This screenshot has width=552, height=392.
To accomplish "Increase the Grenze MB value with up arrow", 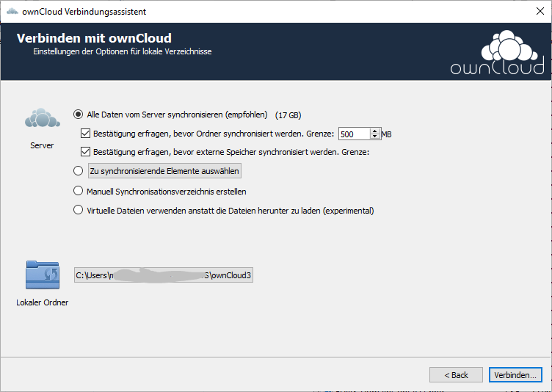I will [375, 131].
